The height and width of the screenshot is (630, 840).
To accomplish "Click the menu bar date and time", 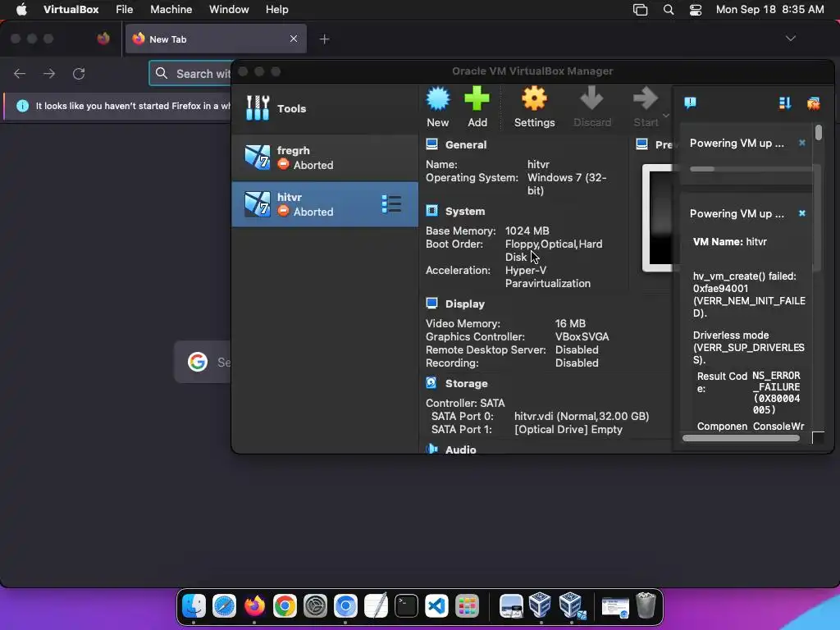I will [x=769, y=10].
